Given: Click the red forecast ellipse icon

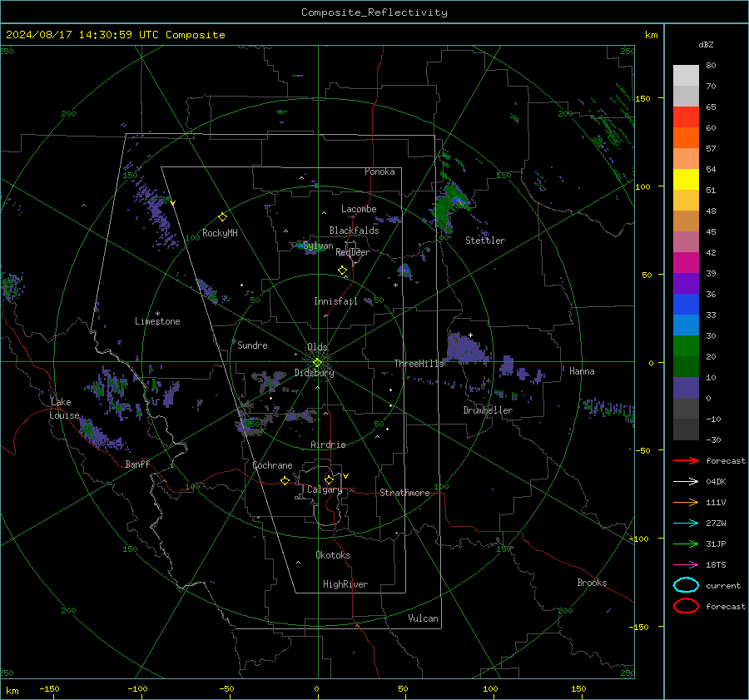Looking at the screenshot, I should point(686,606).
